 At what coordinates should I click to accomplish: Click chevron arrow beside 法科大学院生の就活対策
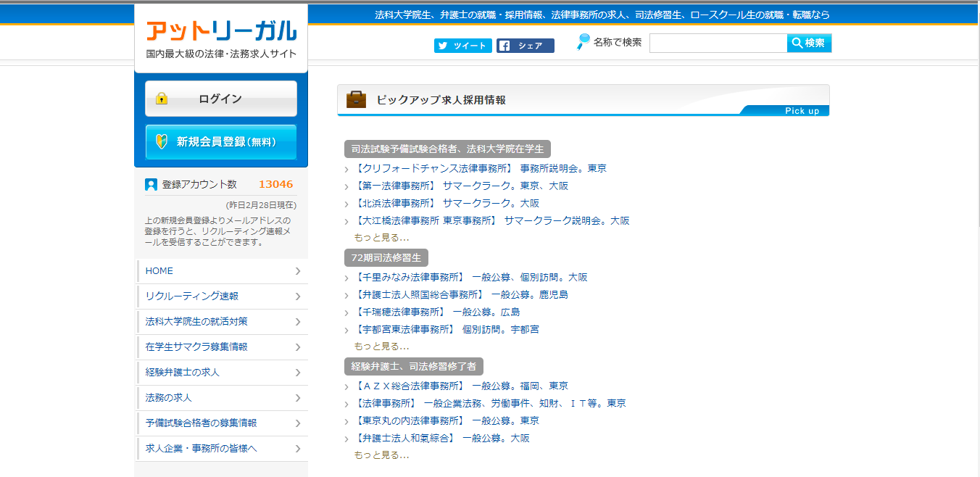[298, 322]
